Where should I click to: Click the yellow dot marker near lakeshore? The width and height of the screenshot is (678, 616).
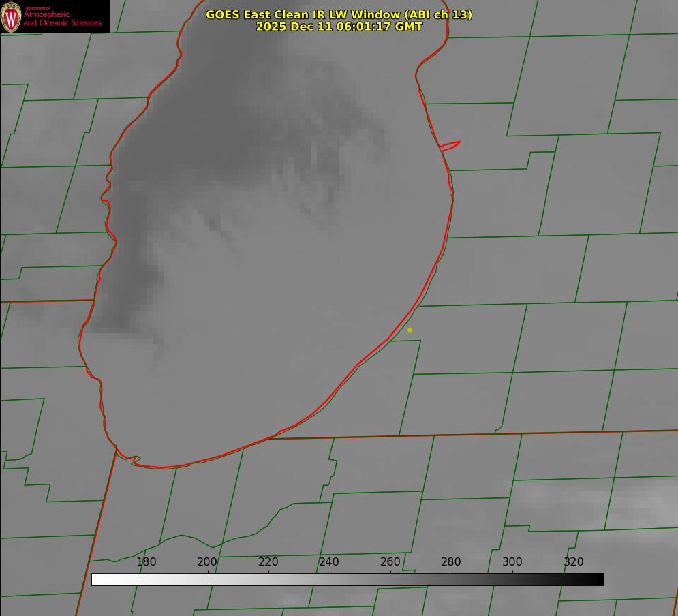click(410, 330)
